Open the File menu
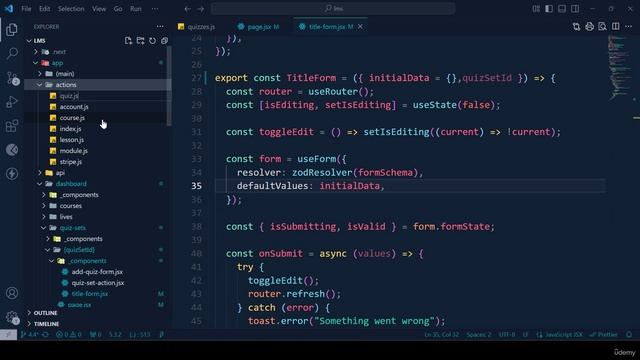This screenshot has height=360, width=640. click(x=26, y=9)
